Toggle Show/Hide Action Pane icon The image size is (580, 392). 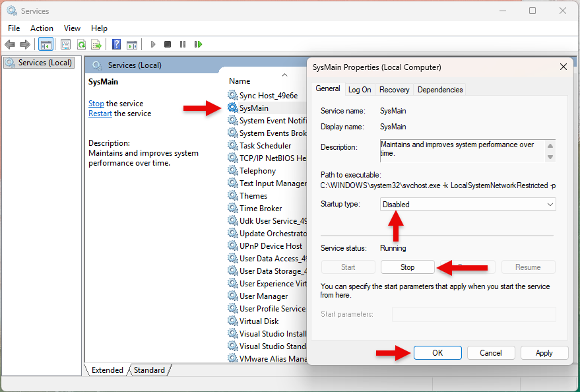coord(132,45)
